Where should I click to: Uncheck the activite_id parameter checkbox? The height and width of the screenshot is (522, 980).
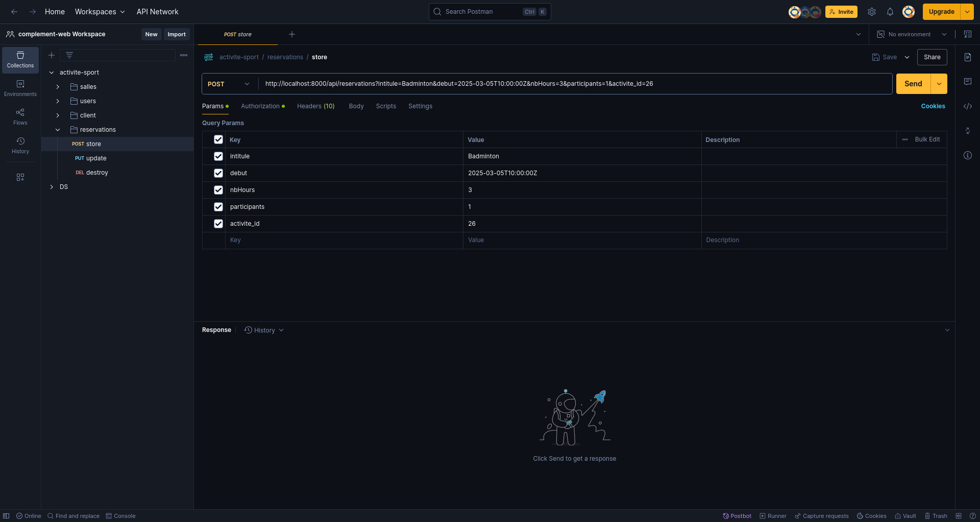218,224
